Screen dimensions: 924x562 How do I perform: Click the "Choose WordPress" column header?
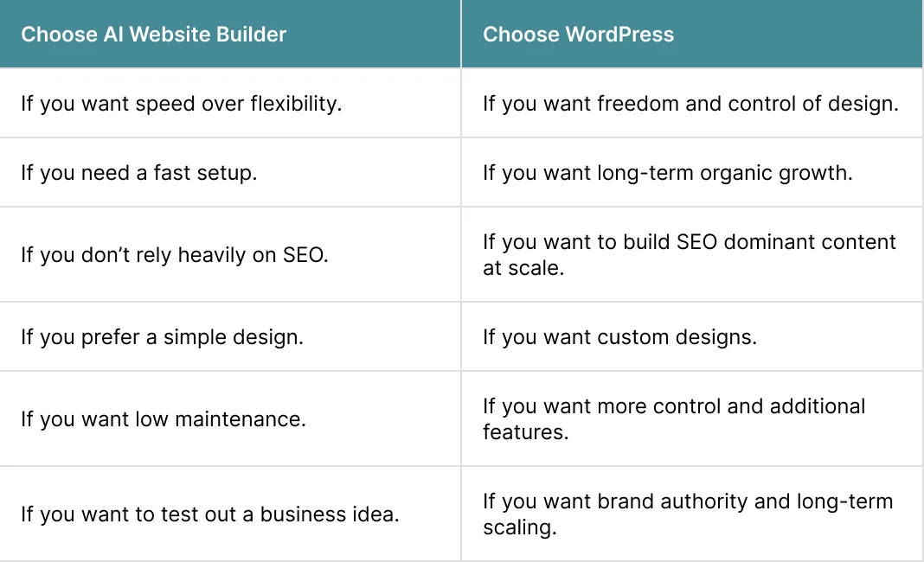(578, 35)
